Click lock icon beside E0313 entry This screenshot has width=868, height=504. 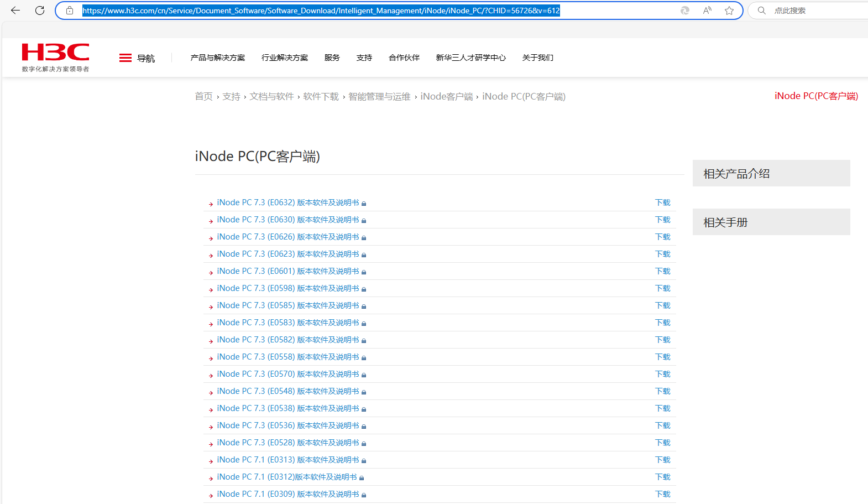pyautogui.click(x=364, y=461)
